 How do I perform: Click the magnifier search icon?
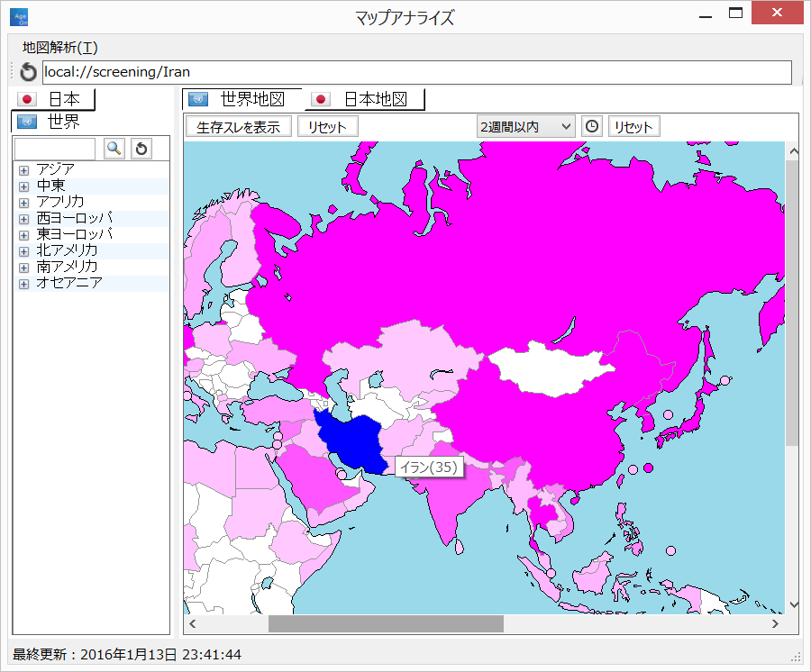(x=114, y=149)
